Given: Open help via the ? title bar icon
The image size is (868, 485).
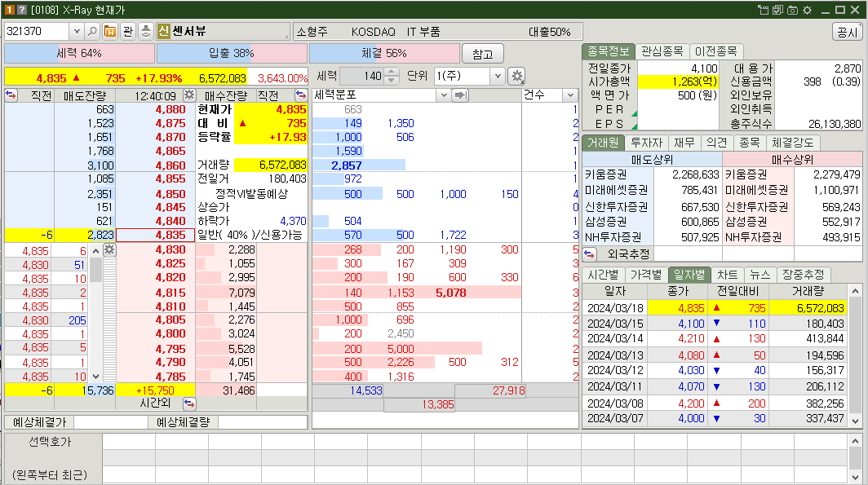Looking at the screenshot, I should (x=21, y=10).
